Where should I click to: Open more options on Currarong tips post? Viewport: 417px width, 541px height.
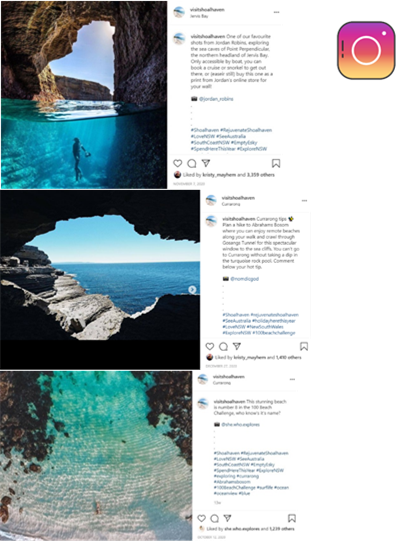tap(304, 200)
